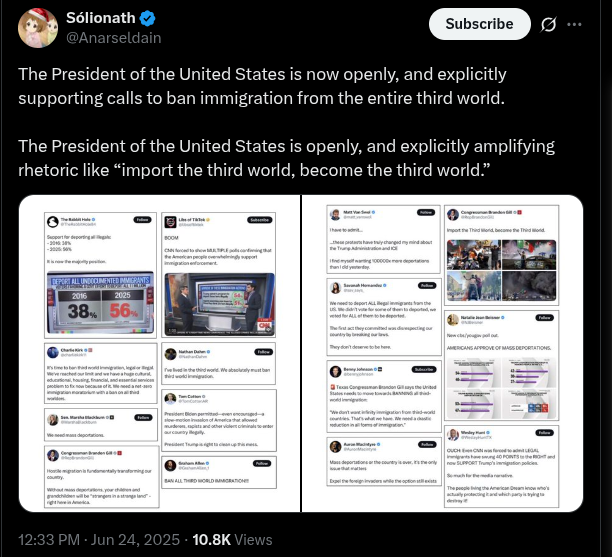The width and height of the screenshot is (612, 557).
Task: Click the blue verified badge
Action: coord(148,18)
